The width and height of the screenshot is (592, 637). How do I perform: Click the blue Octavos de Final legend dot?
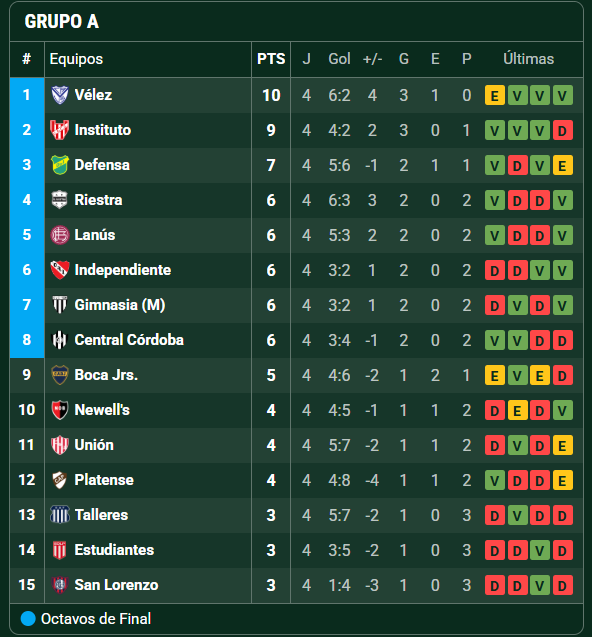(x=28, y=619)
